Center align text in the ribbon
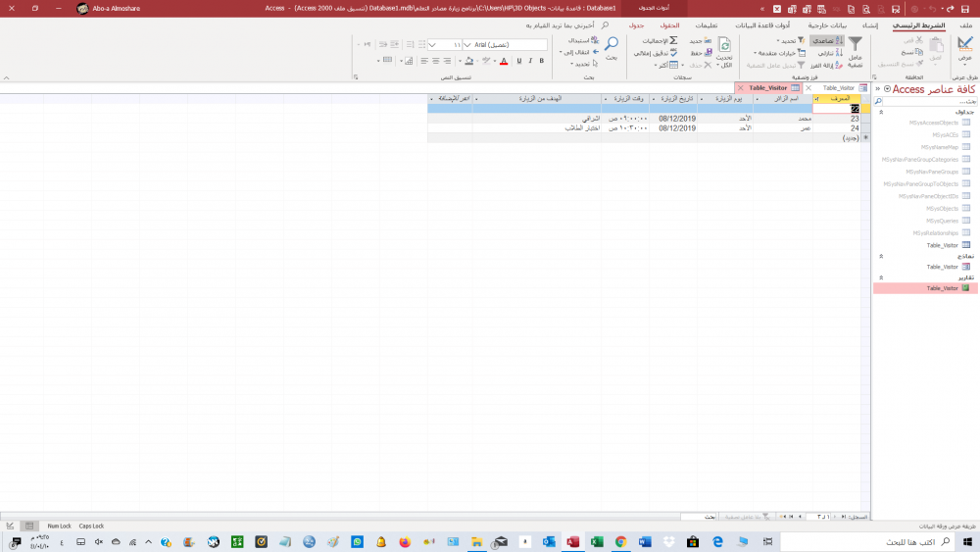The width and height of the screenshot is (980, 552). coord(436,61)
